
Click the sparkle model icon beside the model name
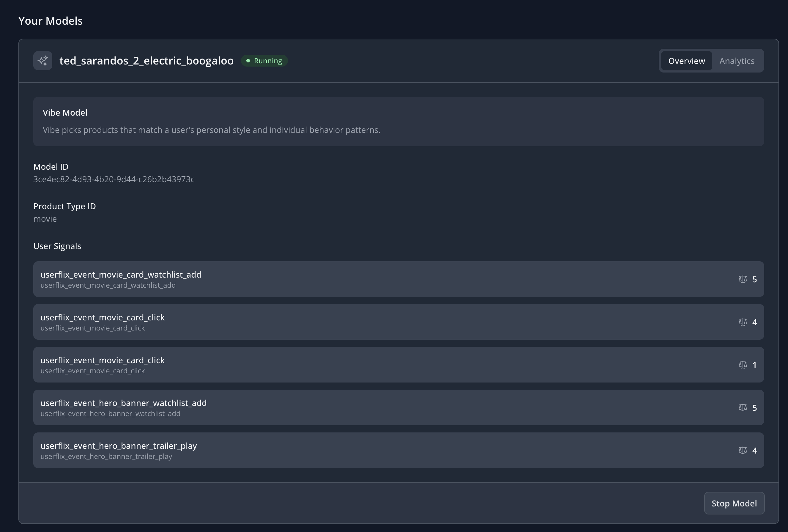click(x=43, y=61)
